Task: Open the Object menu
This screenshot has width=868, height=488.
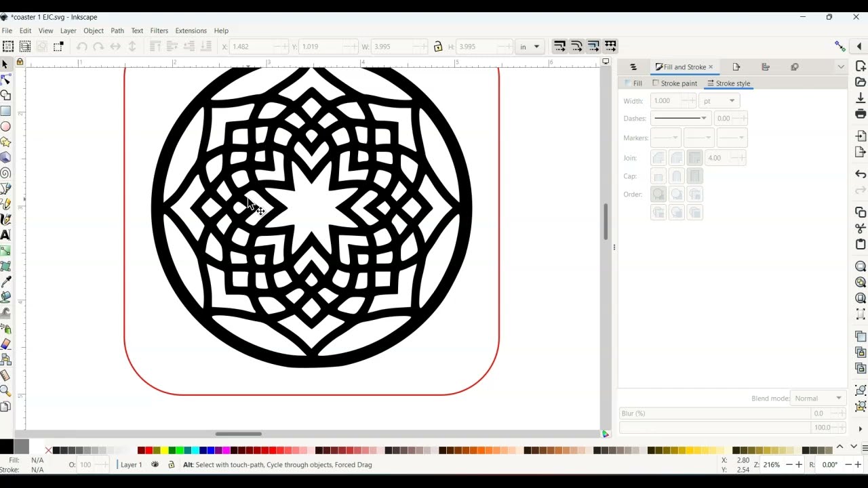Action: (x=94, y=30)
